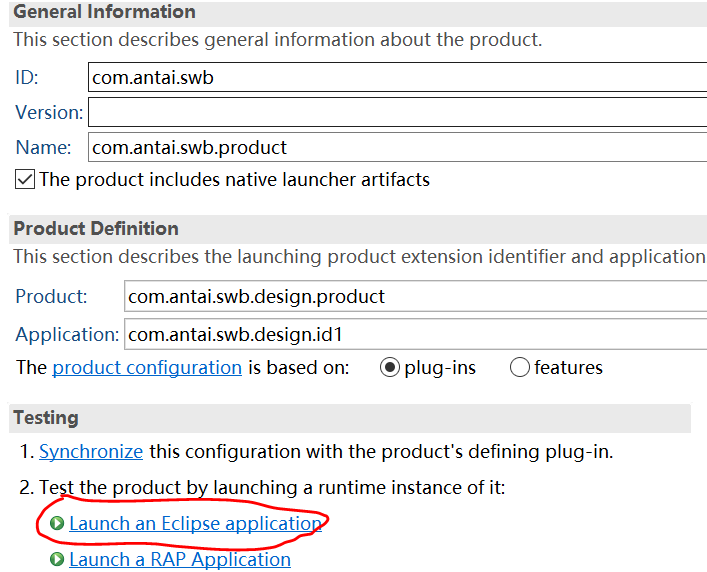Click 'The product includes native launcher artifacts' label

click(x=234, y=179)
